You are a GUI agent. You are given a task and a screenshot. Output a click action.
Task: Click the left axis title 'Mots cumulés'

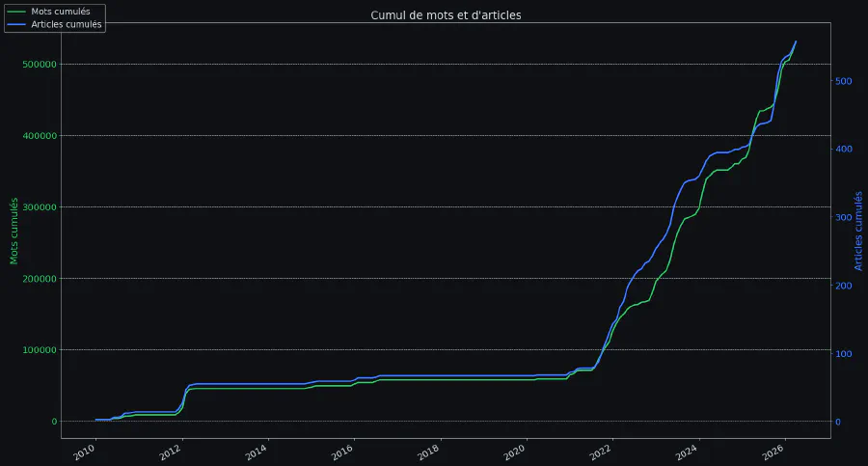coord(14,232)
